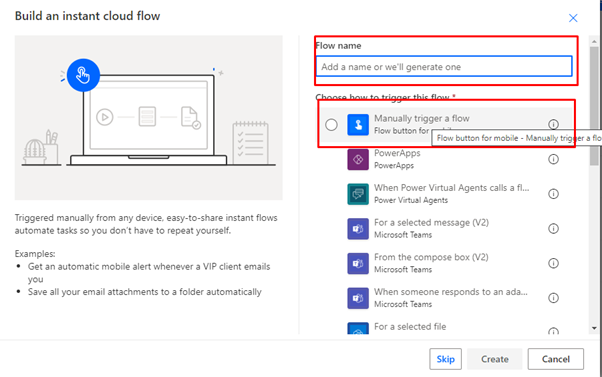Open info icon for a selected message (V2)
The height and width of the screenshot is (377, 602).
point(553,228)
